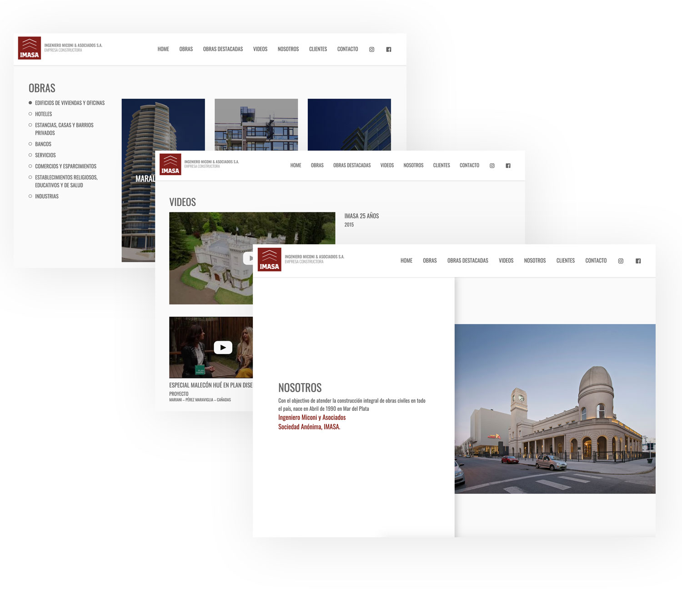The width and height of the screenshot is (682, 616).
Task: Click the Servicios category link
Action: coord(45,156)
